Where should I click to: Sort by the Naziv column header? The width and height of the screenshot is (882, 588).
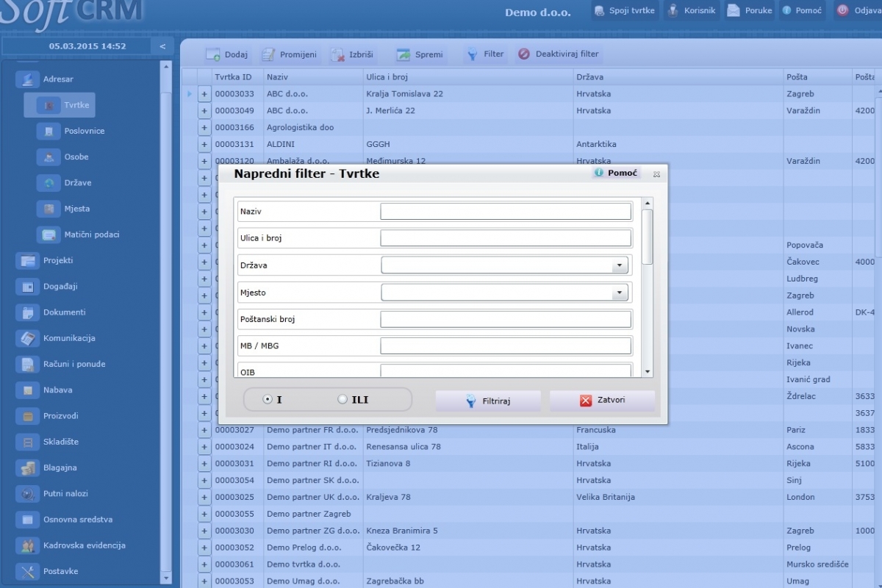(313, 77)
